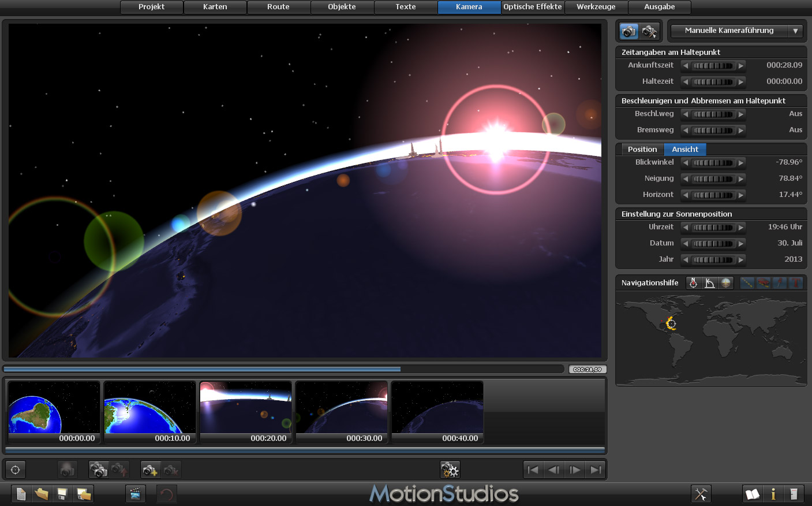Open the camera settings gear icon
This screenshot has height=506, width=812.
point(450,470)
